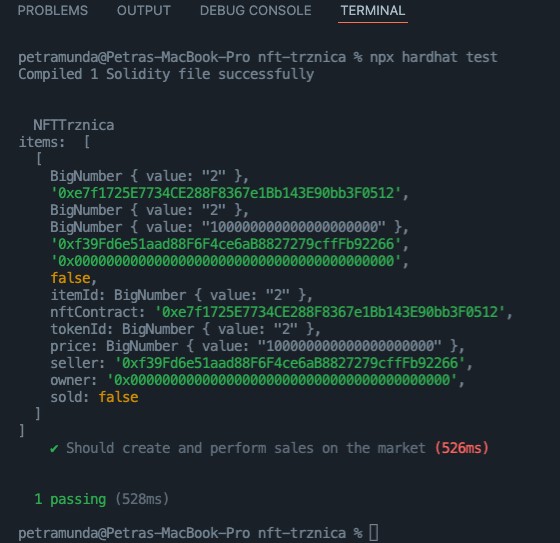Click the NFTTrznica test suite heading

[x=74, y=125]
